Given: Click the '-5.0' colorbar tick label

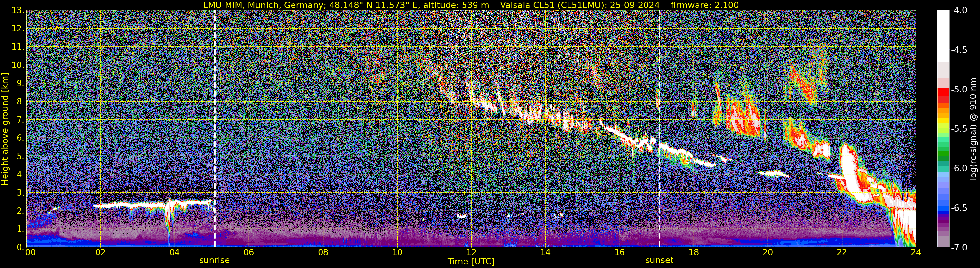Looking at the screenshot, I should tap(959, 90).
